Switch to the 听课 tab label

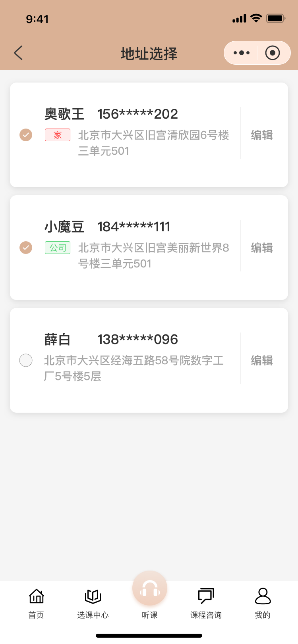point(150,615)
